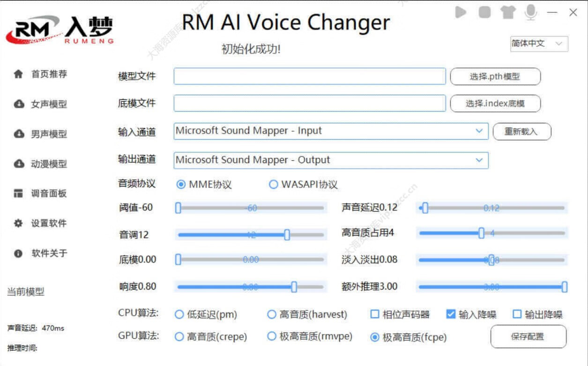
Task: Click the stop square icon in title bar
Action: coord(484,12)
